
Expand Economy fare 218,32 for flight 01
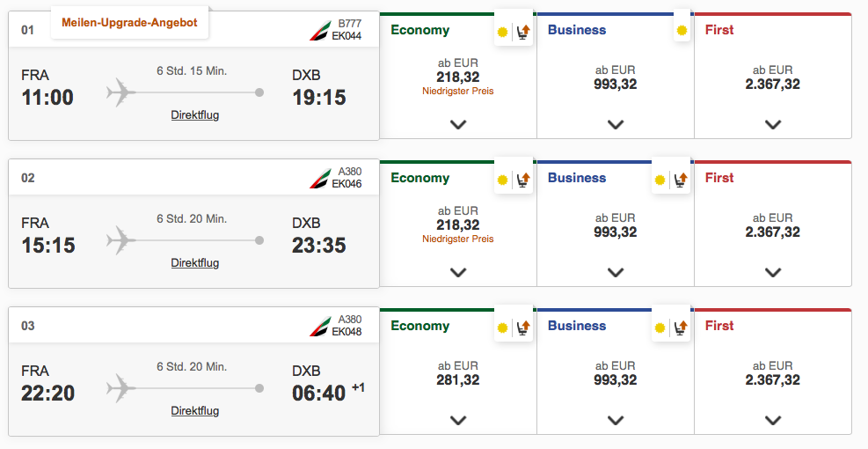[457, 124]
